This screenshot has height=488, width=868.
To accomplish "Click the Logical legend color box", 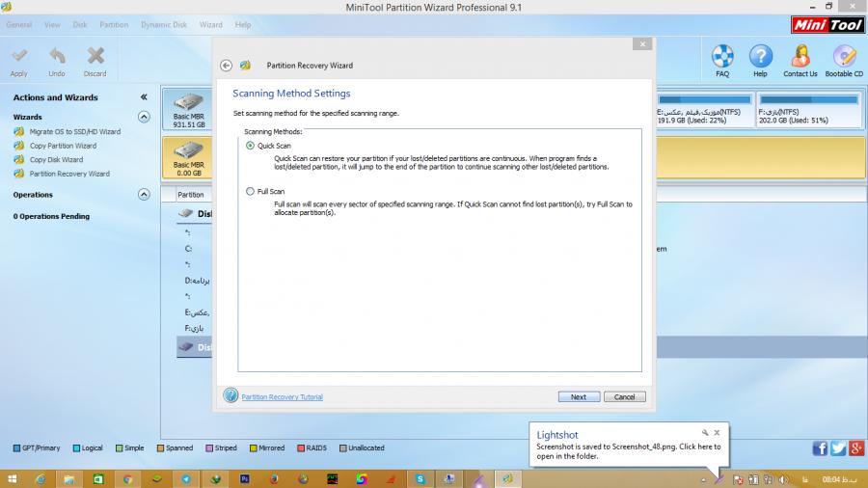I will 76,448.
